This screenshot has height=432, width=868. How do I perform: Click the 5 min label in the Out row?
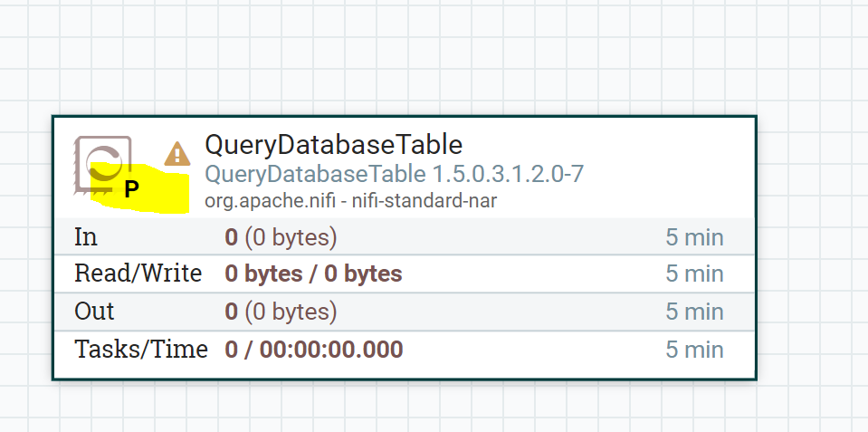point(694,312)
